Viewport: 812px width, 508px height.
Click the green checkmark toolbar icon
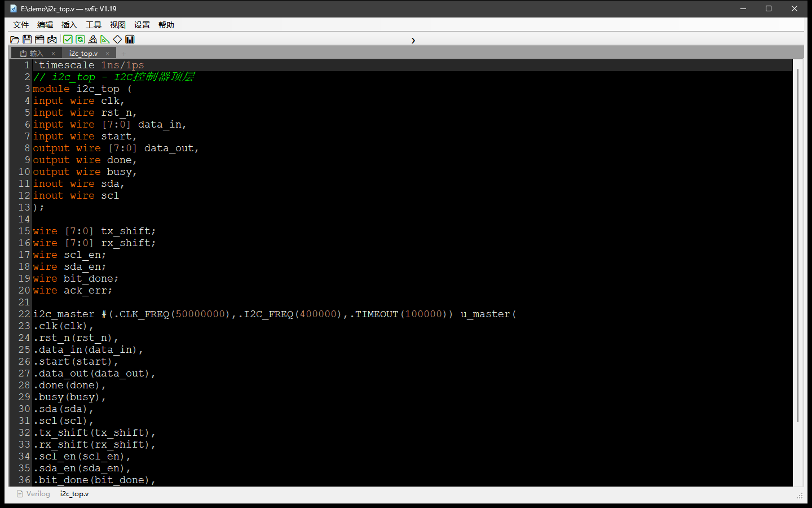point(68,40)
